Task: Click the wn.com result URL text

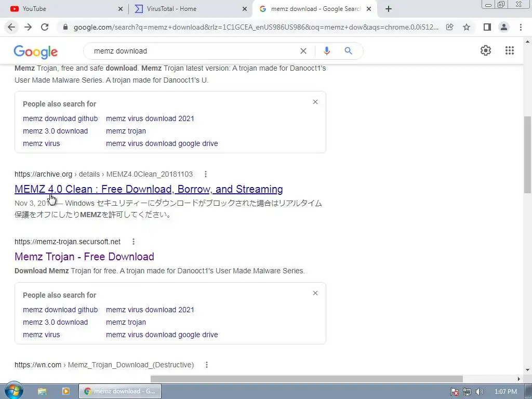Action: pos(104,365)
